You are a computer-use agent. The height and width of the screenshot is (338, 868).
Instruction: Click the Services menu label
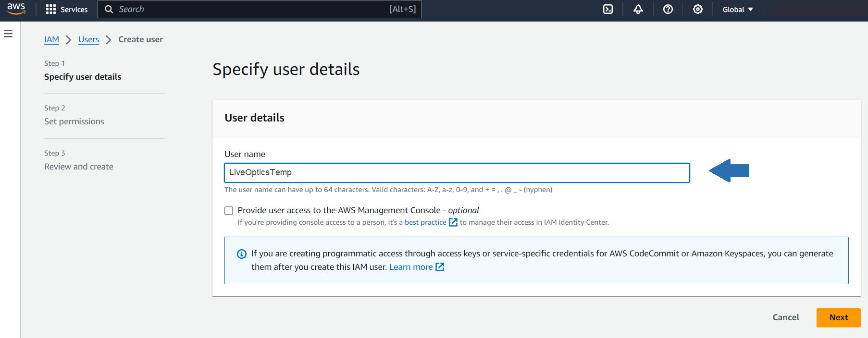[74, 9]
